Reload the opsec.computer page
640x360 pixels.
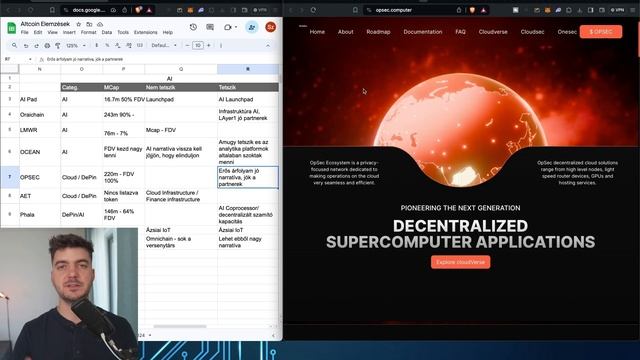pos(313,10)
